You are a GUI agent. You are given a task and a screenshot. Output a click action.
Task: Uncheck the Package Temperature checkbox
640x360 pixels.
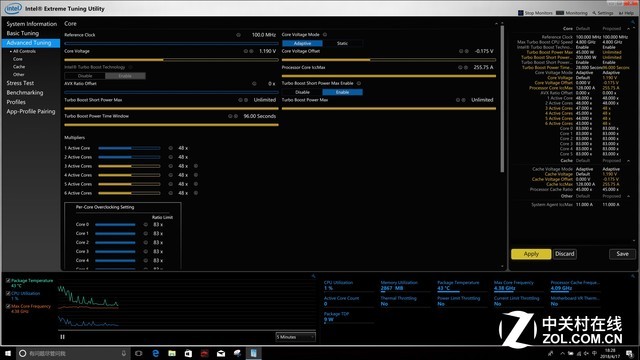[x=8, y=281]
